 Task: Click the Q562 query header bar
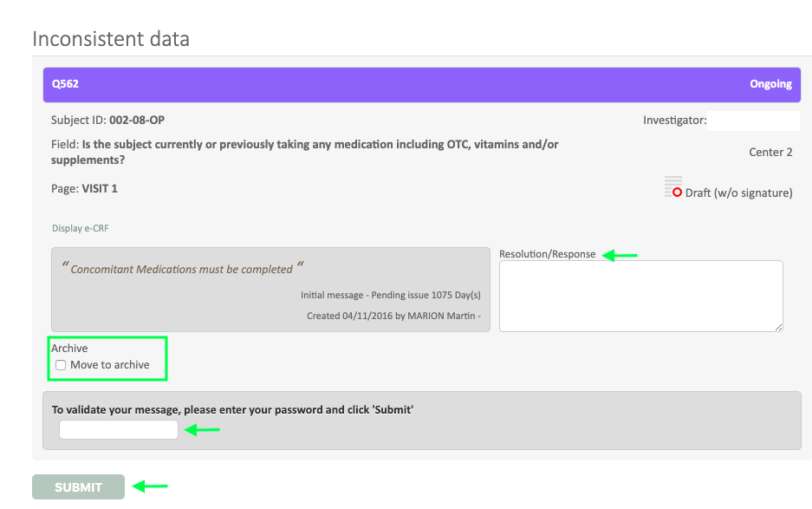click(x=421, y=84)
